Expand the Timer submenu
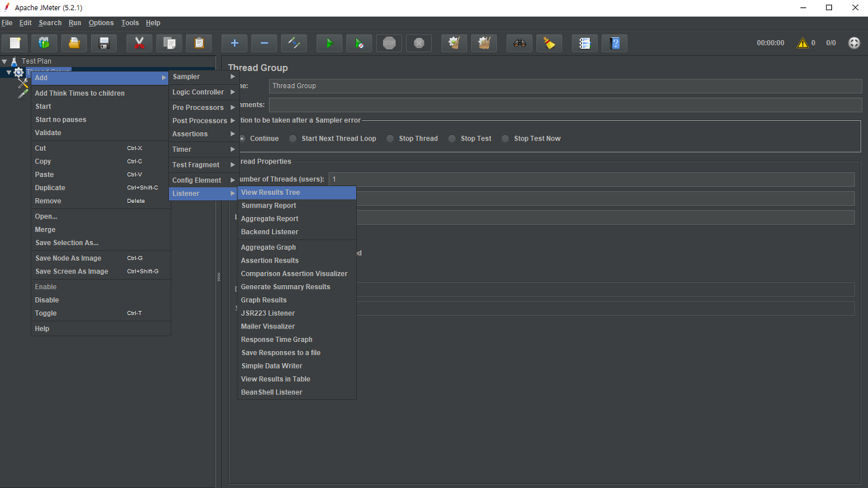 [203, 149]
